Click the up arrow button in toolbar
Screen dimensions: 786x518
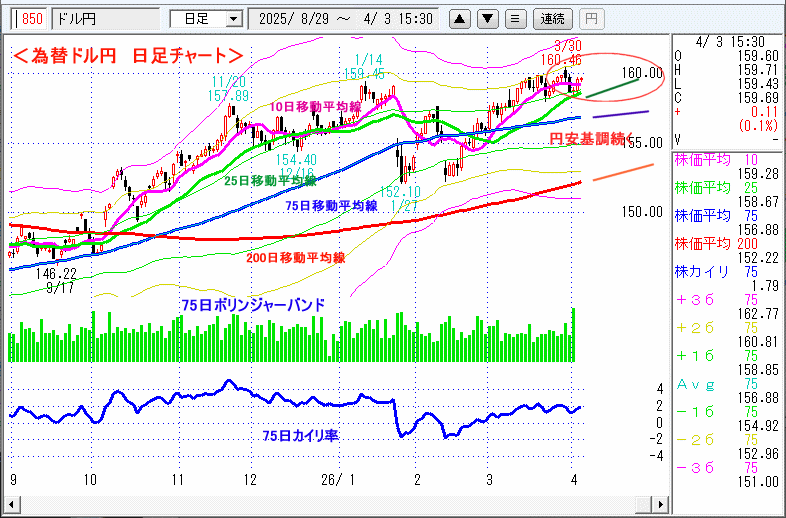(x=460, y=19)
